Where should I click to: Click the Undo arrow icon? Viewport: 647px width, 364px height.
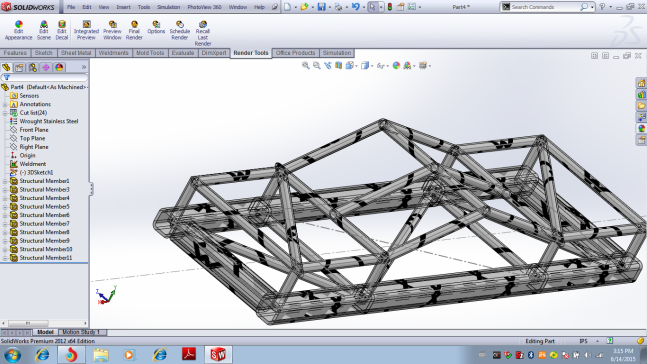click(x=355, y=7)
